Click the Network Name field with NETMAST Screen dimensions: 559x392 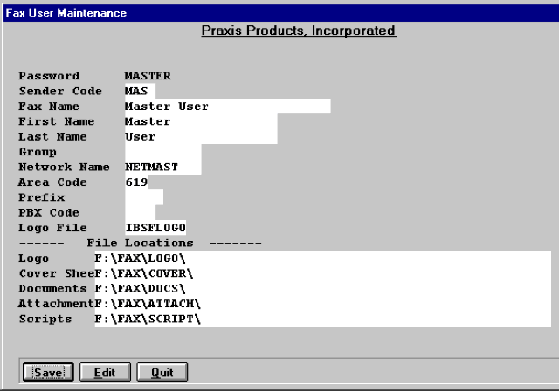pyautogui.click(x=163, y=167)
